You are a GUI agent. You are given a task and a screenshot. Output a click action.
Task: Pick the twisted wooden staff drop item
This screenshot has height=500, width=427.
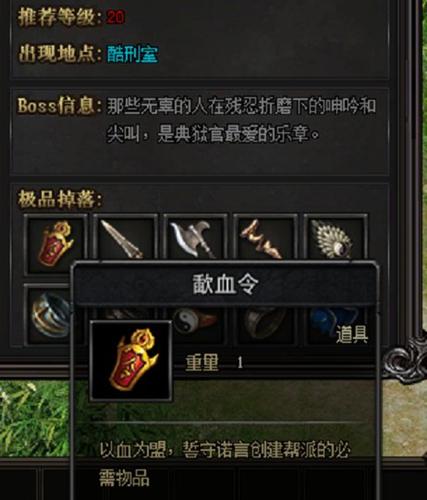[x=265, y=238]
